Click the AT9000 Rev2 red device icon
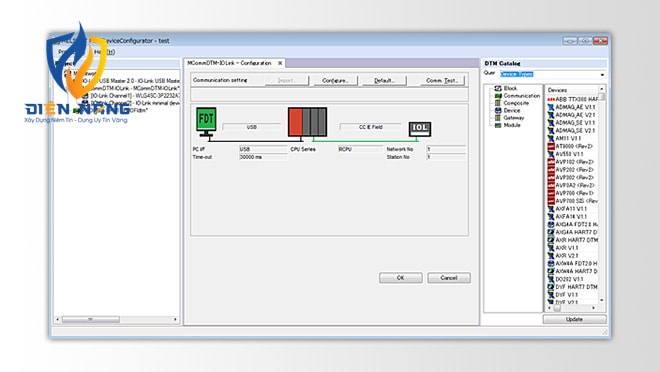This screenshot has height=372, width=660. tap(551, 146)
